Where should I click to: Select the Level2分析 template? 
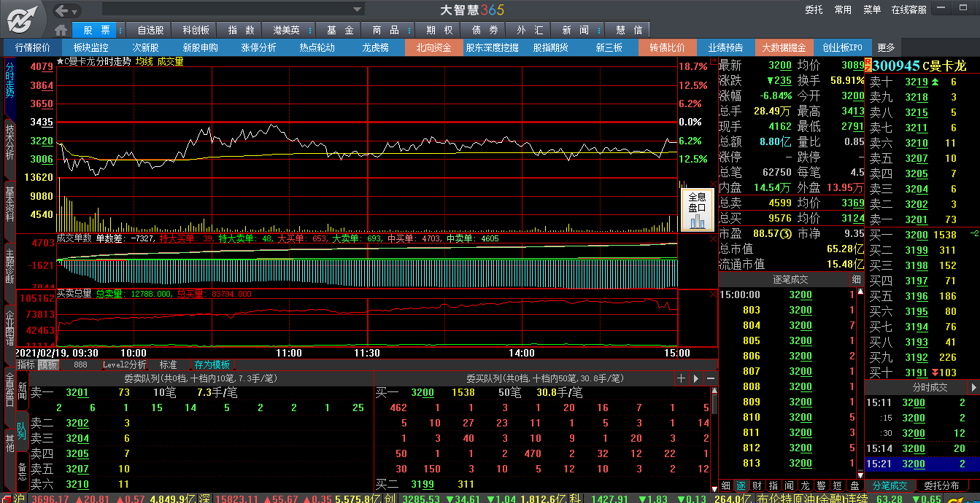124,364
